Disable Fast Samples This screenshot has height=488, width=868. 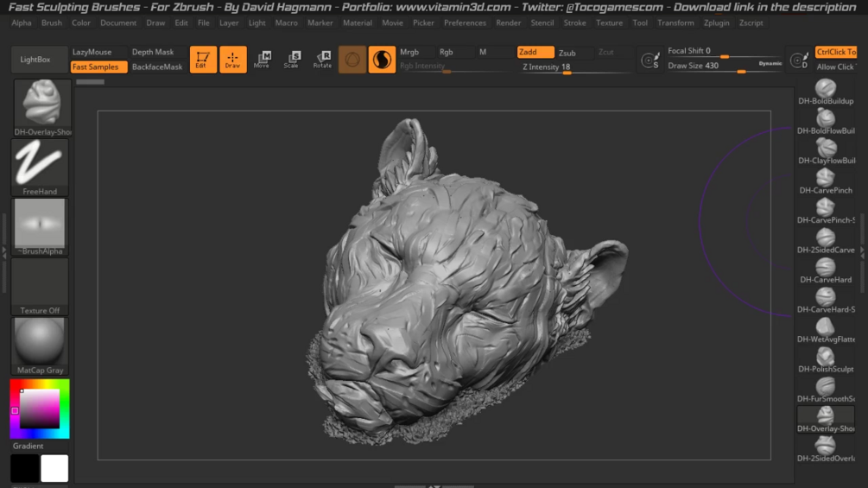[96, 67]
